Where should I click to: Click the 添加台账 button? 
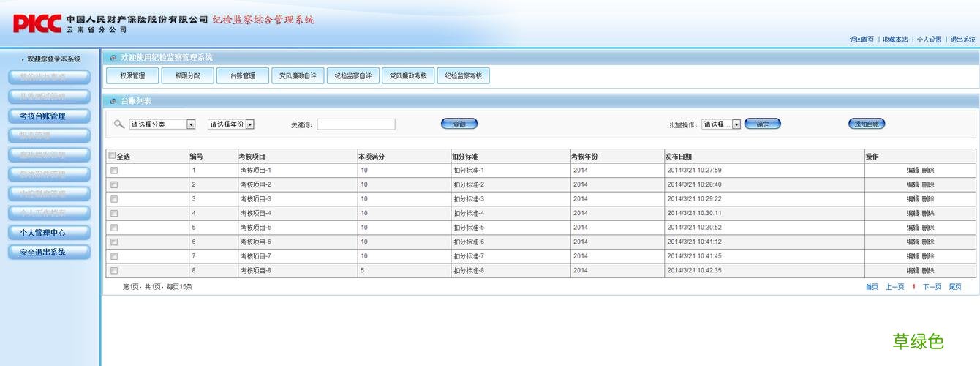click(867, 124)
